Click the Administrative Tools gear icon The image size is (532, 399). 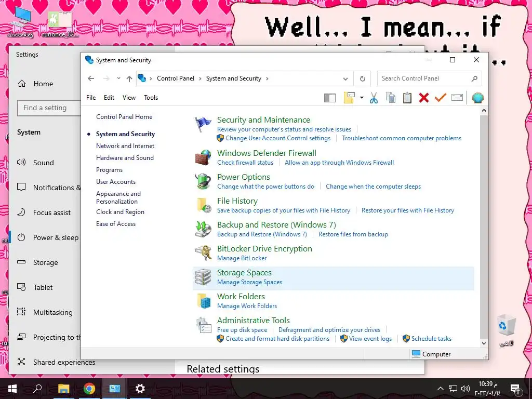coord(204,325)
